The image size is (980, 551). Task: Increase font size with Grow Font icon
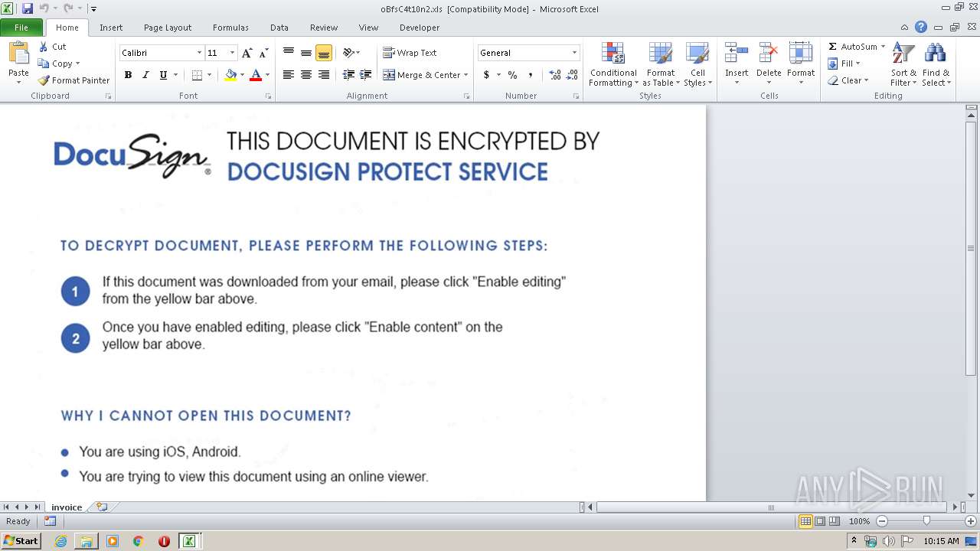click(247, 53)
